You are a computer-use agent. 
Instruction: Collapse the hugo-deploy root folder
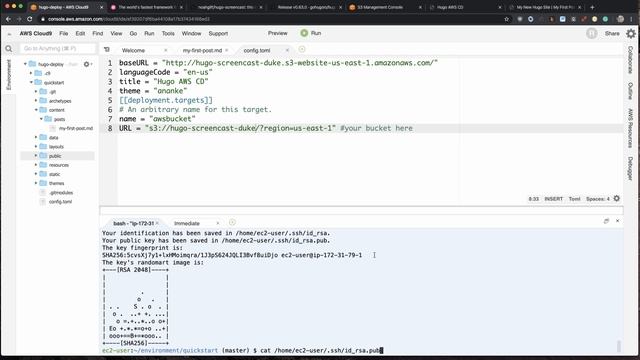[25, 64]
